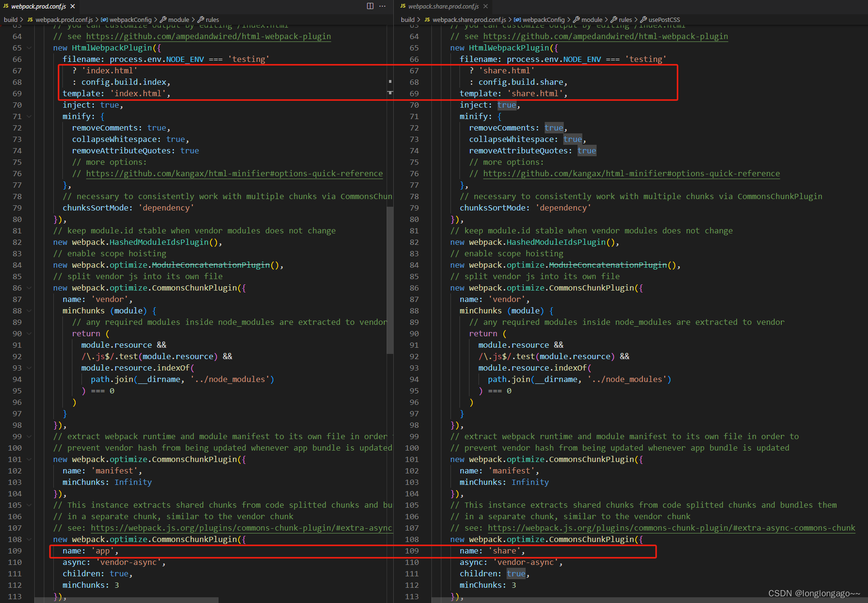Click wrench icon beside 'usePostCSS' breadcrumb
Image resolution: width=868 pixels, height=603 pixels.
[x=643, y=20]
